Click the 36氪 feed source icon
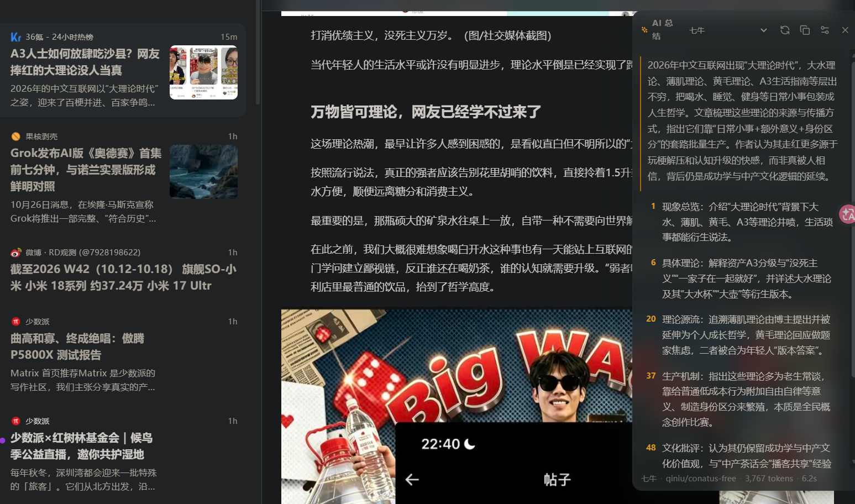 (15, 37)
